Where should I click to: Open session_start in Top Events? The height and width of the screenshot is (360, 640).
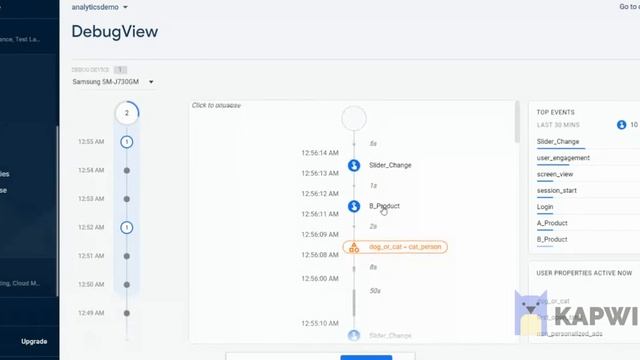point(556,191)
